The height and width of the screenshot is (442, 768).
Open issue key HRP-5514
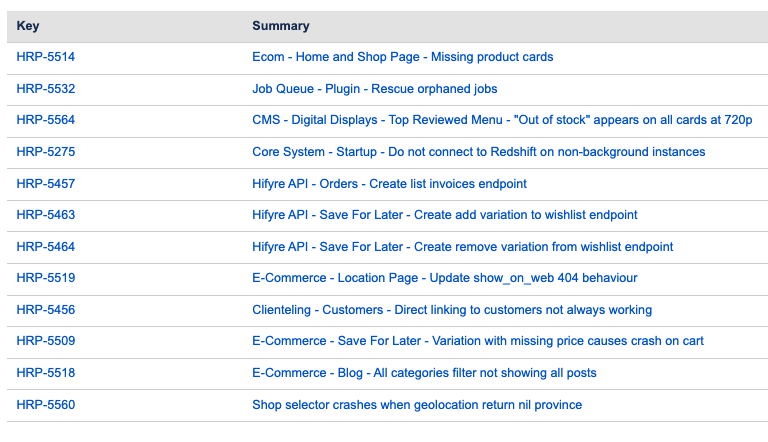tap(45, 57)
